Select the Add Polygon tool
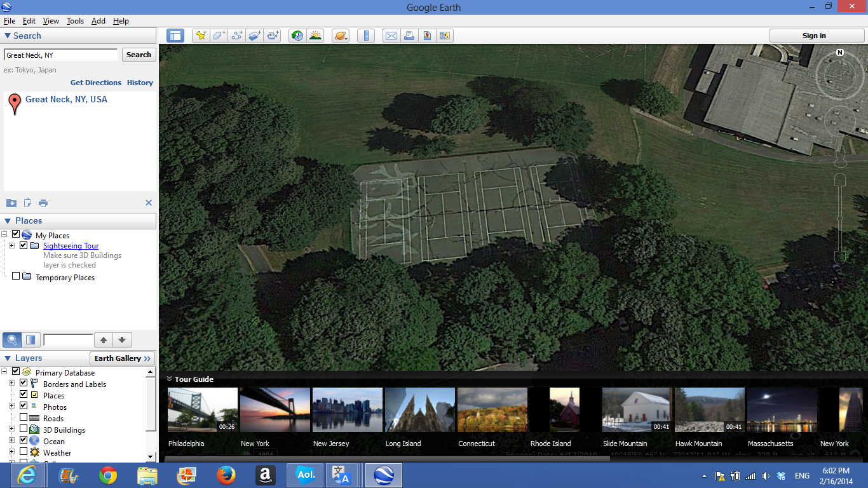Screen dimensions: 868x488 [219, 36]
